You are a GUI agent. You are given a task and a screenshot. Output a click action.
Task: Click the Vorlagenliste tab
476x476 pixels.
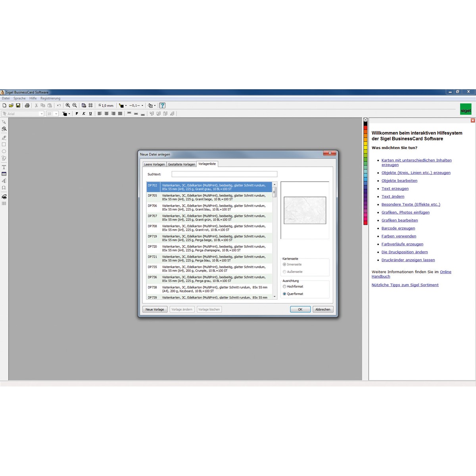[x=207, y=164]
